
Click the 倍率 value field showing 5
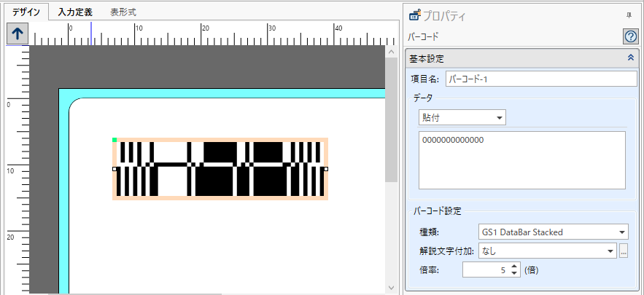[486, 270]
